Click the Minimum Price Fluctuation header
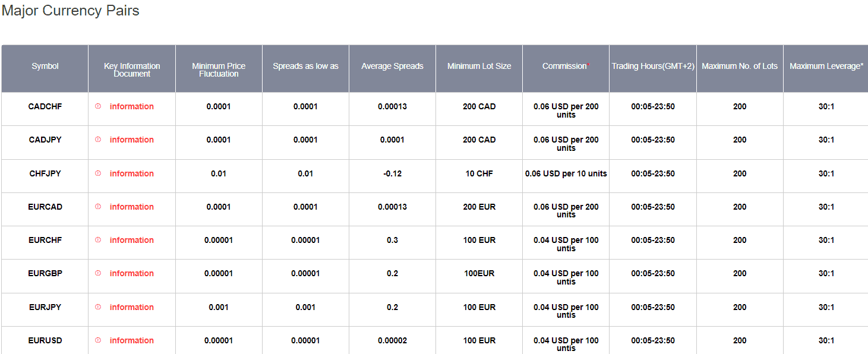Screen dimensions: 868x354 point(219,68)
